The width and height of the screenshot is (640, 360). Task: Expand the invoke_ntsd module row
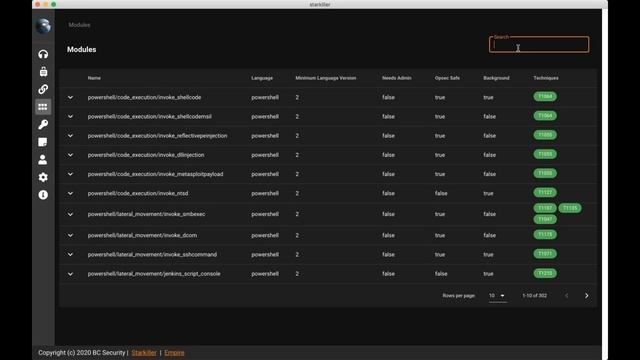70,193
